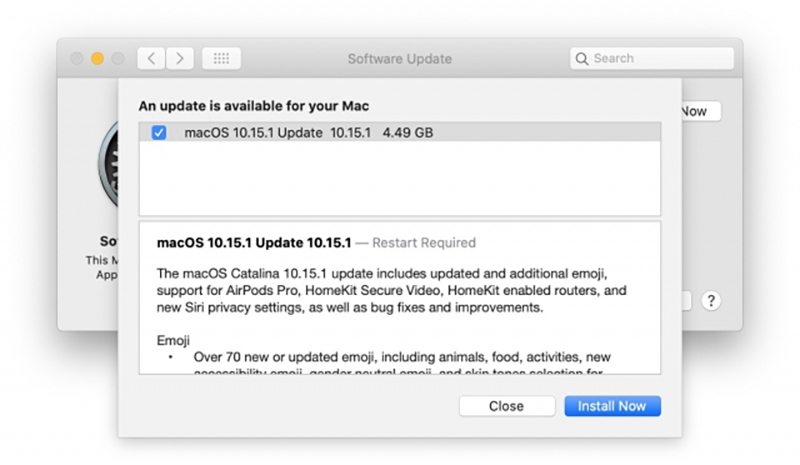Screen dimensions: 800x465
Task: Go forward using the right arrow
Action: (179, 59)
